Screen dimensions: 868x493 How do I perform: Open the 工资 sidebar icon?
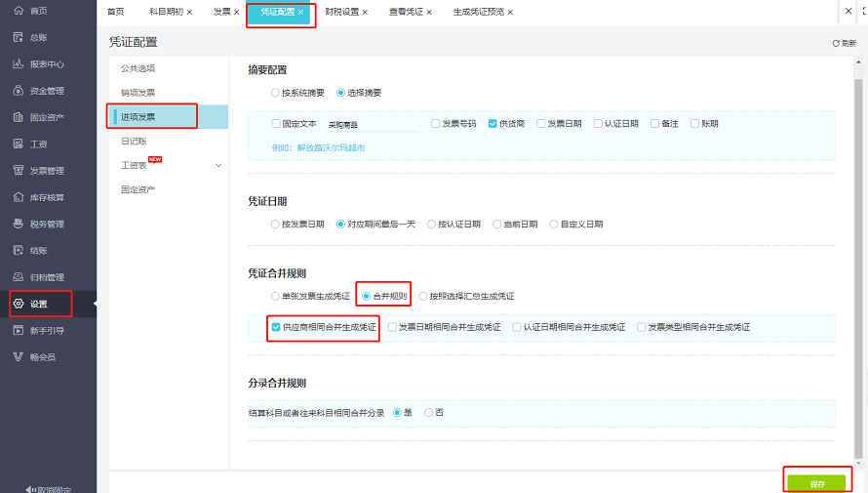click(x=19, y=144)
